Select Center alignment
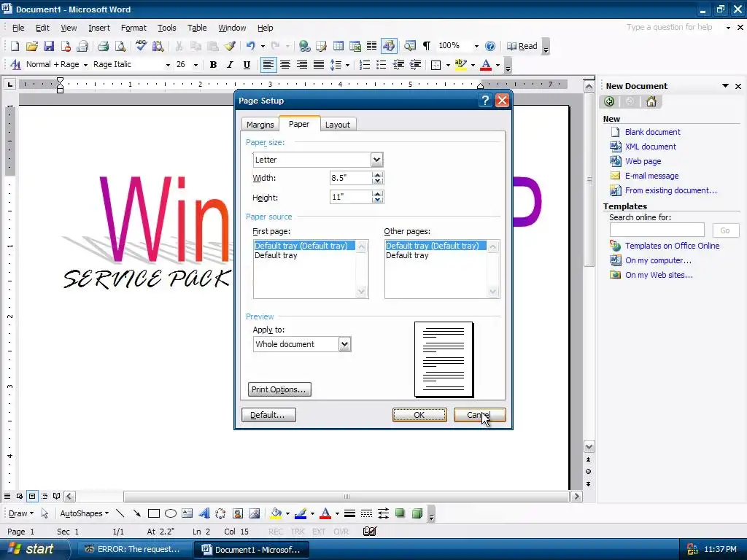The height and width of the screenshot is (560, 747). 285,65
